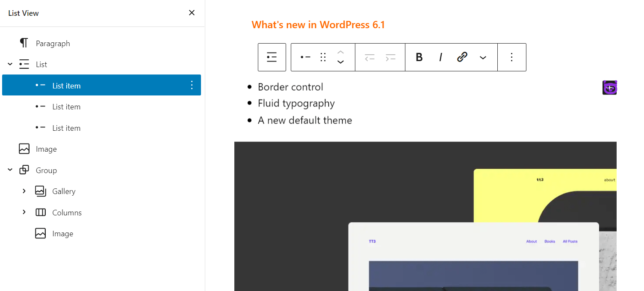Open the block toolbar options menu
This screenshot has height=291, width=644.
[512, 57]
